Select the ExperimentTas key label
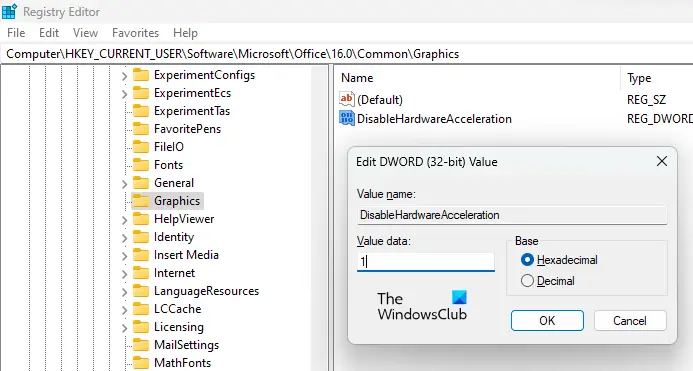Screen dimensions: 693x371 (x=192, y=111)
